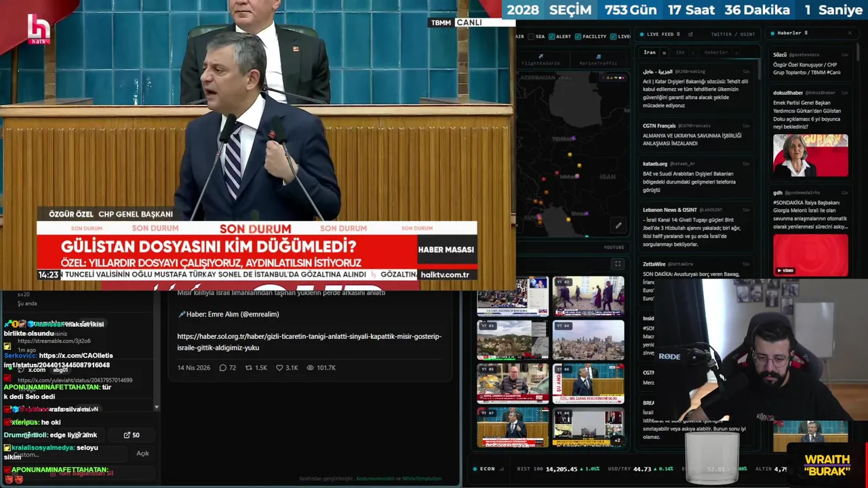868x488 pixels.
Task: Open the @emrealim mention
Action: coord(260,314)
